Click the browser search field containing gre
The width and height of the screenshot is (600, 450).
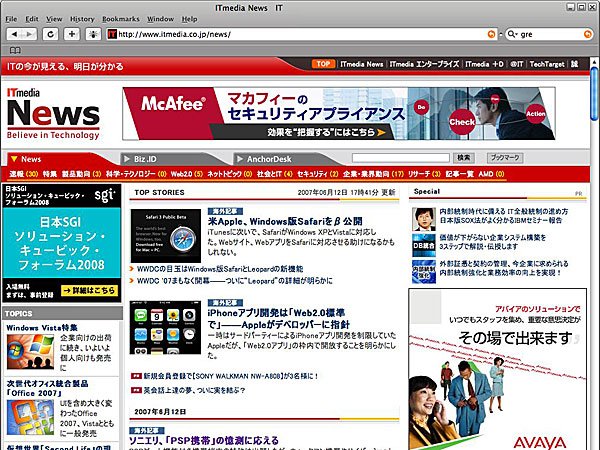[x=549, y=34]
